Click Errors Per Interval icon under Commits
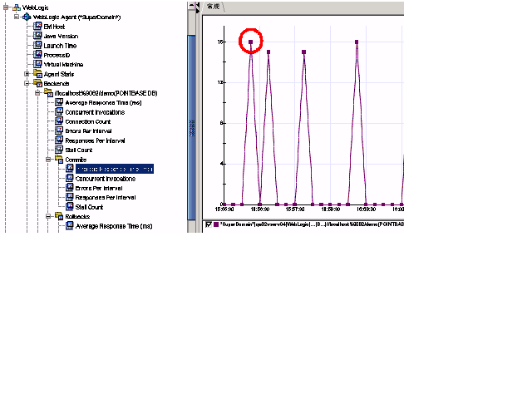Screen dimensions: 532x399 (x=70, y=188)
